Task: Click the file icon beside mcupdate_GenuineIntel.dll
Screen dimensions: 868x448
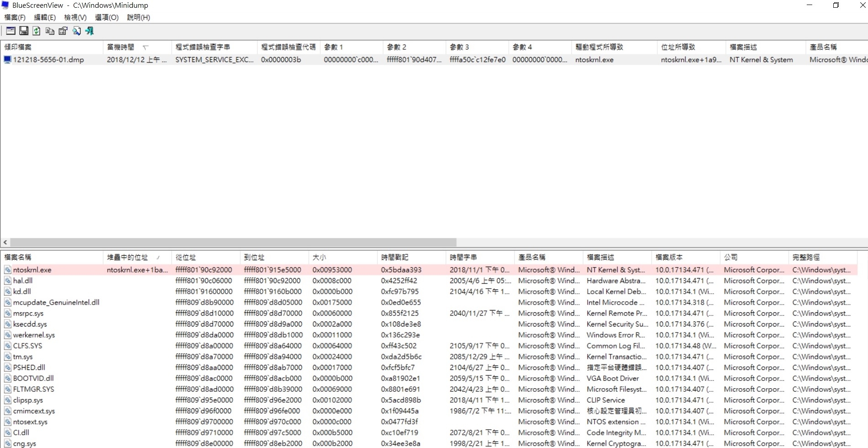Action: (8, 302)
